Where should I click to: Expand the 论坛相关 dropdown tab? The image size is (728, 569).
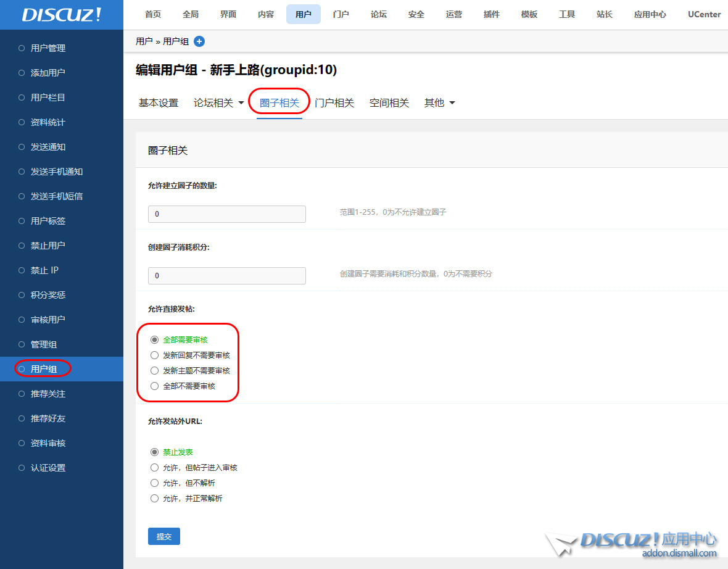[x=218, y=103]
